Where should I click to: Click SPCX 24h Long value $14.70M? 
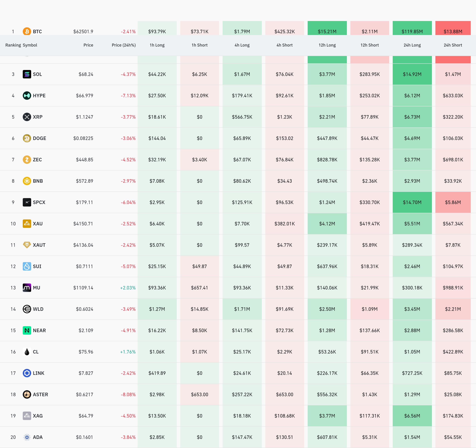click(412, 202)
